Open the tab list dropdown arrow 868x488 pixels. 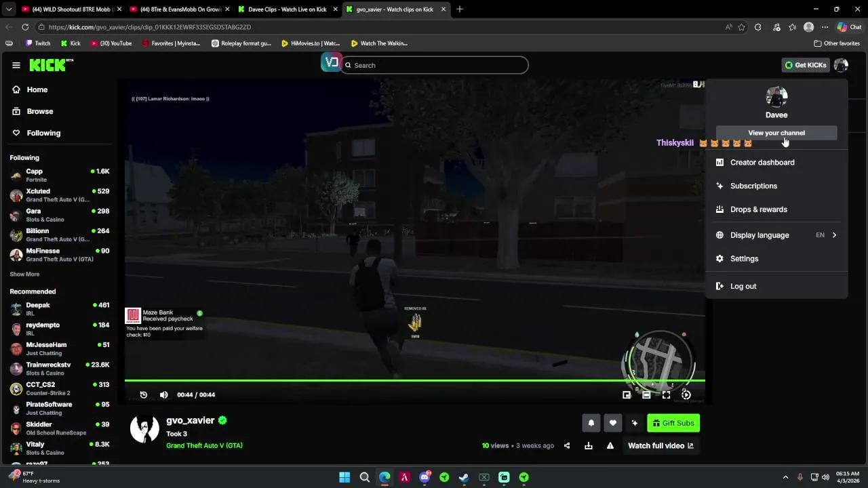(x=9, y=9)
